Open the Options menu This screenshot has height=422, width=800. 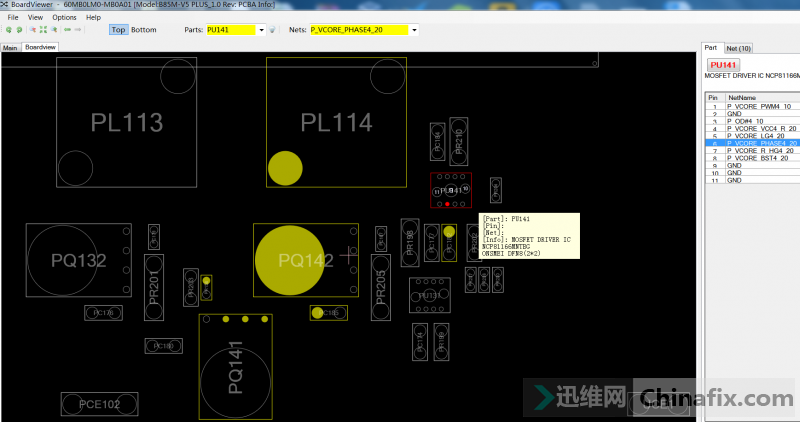click(x=64, y=17)
